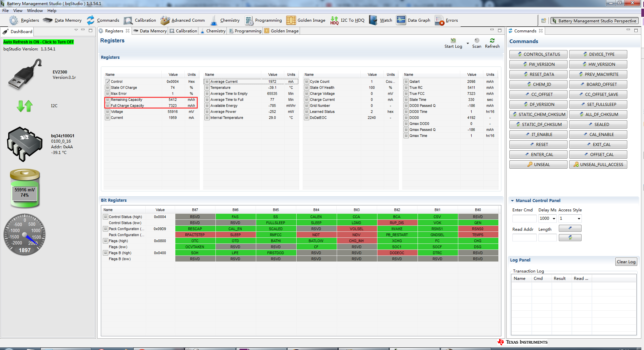The image size is (644, 350).
Task: Minimize the Commands panel view
Action: (x=628, y=30)
